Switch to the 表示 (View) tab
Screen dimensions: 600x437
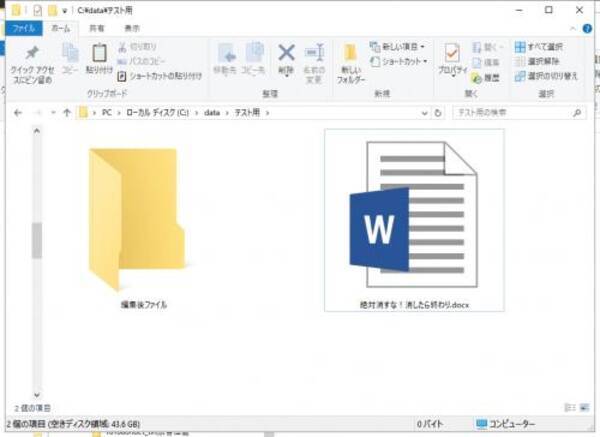[132, 28]
